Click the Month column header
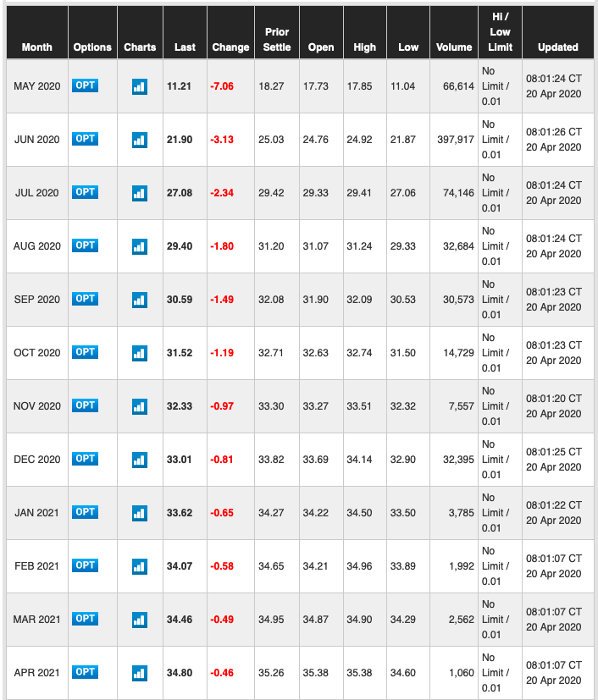Image resolution: width=598 pixels, height=700 pixels. (37, 47)
